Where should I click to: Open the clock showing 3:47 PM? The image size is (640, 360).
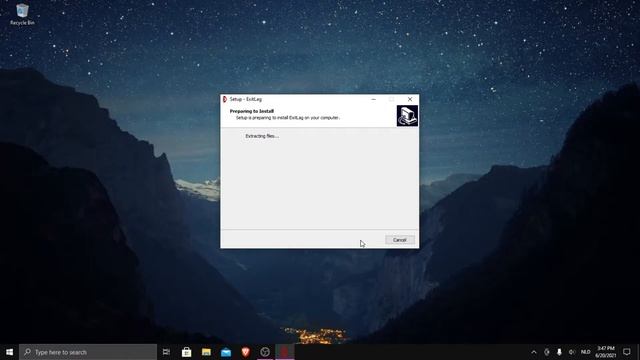tap(606, 352)
